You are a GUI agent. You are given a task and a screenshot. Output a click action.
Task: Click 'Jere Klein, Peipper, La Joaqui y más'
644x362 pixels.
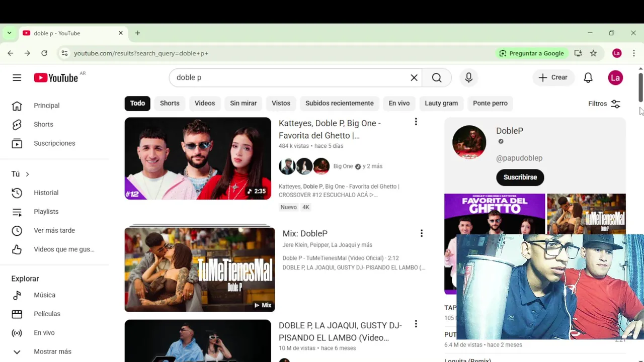(x=327, y=245)
